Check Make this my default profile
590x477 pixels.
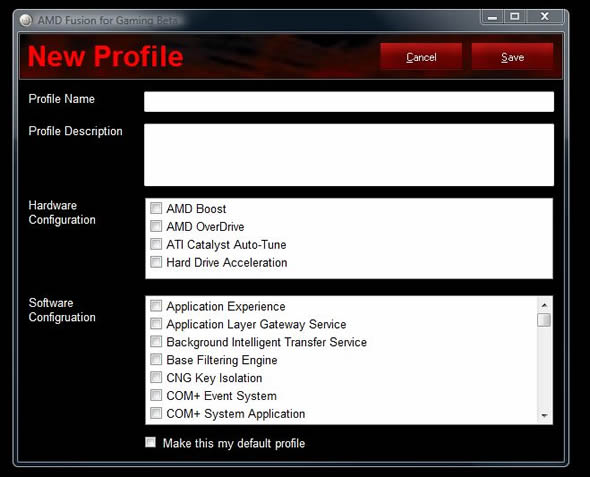pos(151,442)
